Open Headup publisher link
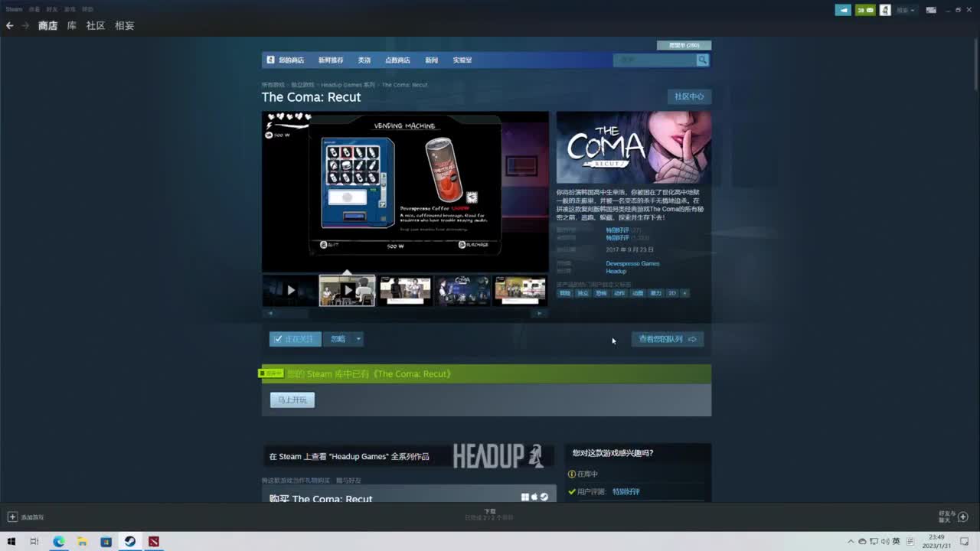Screen dimensions: 980x551 pyautogui.click(x=616, y=271)
